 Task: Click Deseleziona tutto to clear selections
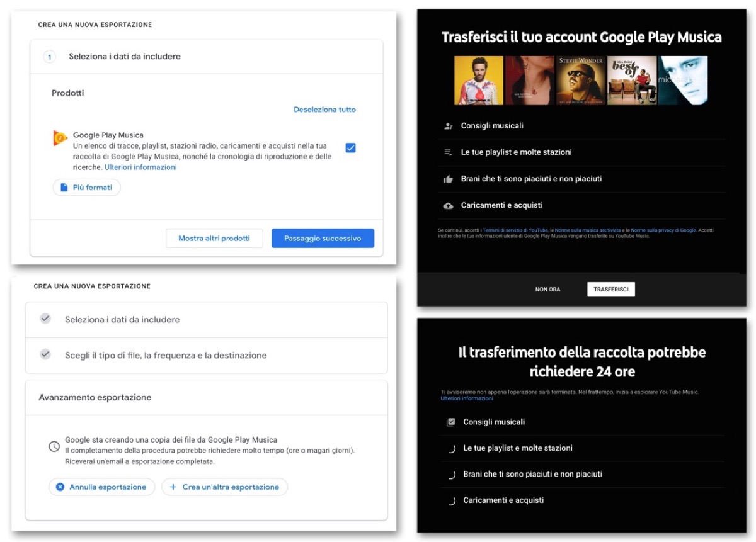(324, 109)
